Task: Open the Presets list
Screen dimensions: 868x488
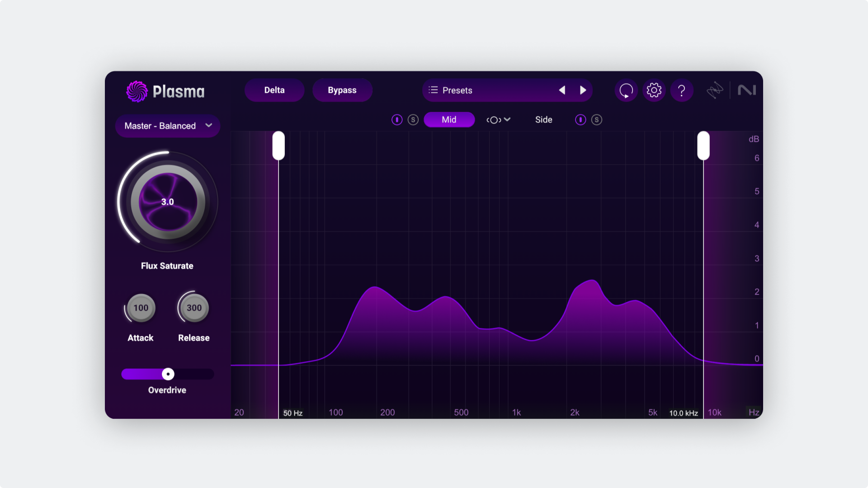Action: point(507,90)
